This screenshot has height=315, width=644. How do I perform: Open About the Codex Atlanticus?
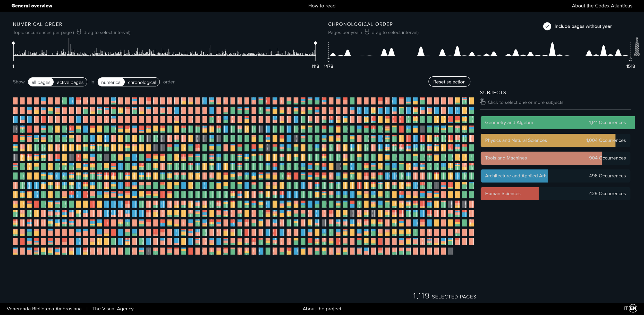pos(602,6)
